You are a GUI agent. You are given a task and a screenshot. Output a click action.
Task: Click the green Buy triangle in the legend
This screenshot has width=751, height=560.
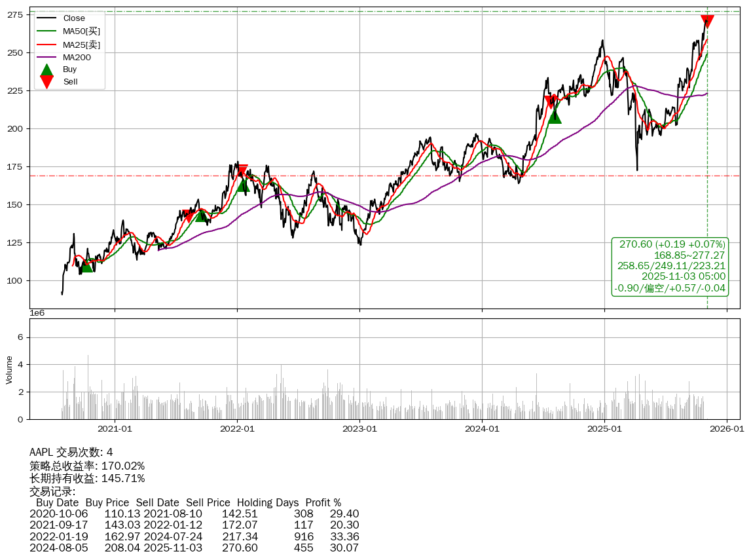pyautogui.click(x=46, y=69)
